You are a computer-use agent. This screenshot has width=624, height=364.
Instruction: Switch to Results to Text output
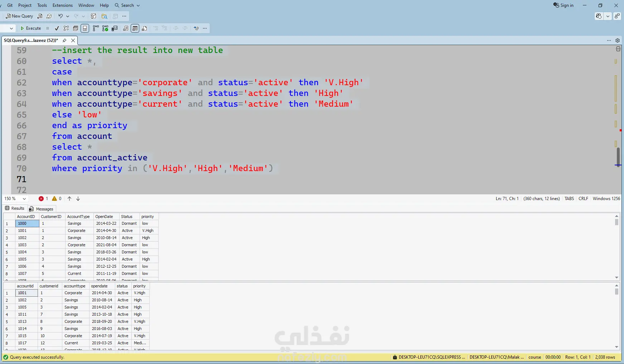tap(126, 28)
